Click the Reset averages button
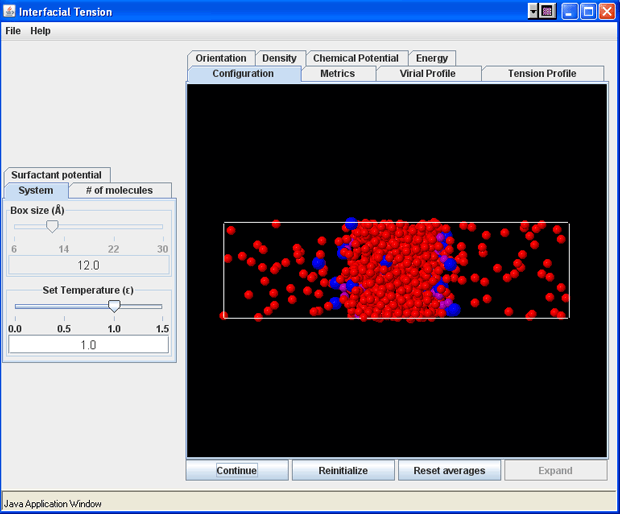The width and height of the screenshot is (620, 514). [x=449, y=470]
